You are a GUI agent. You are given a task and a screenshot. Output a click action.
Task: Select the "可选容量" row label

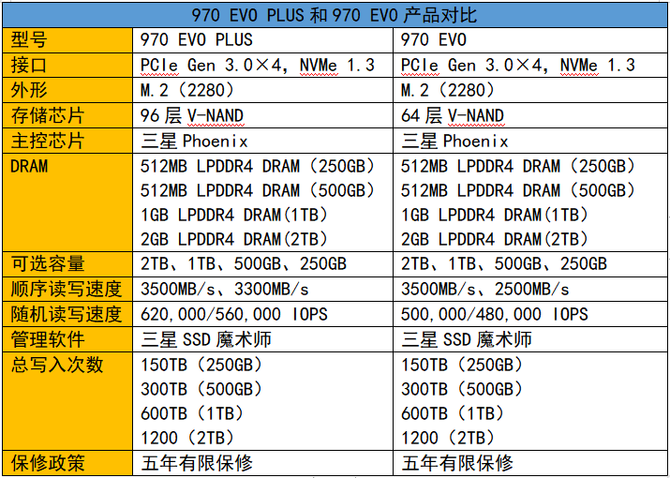click(x=47, y=264)
